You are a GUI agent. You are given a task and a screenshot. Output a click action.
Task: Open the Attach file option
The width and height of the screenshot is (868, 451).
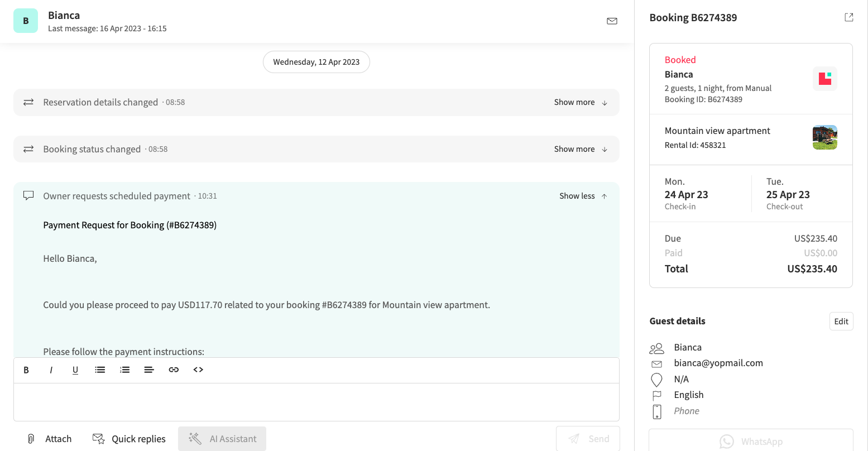50,439
